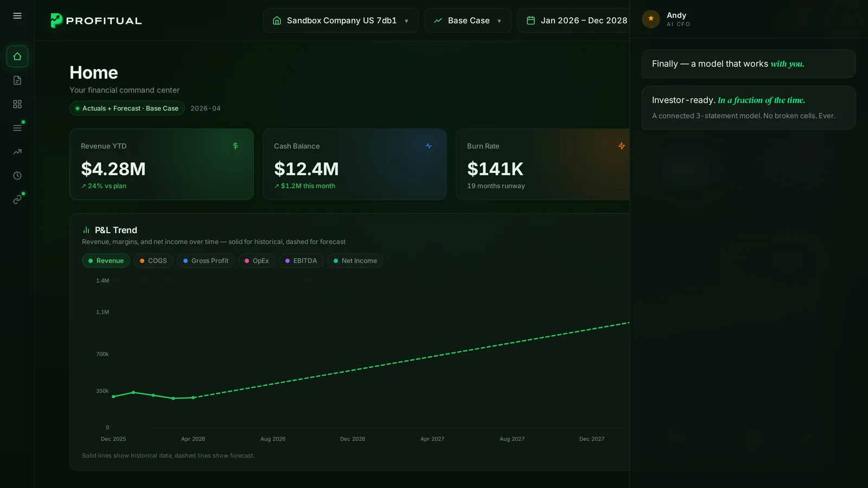Click the bar chart icon beside P&L Trend

[86, 230]
